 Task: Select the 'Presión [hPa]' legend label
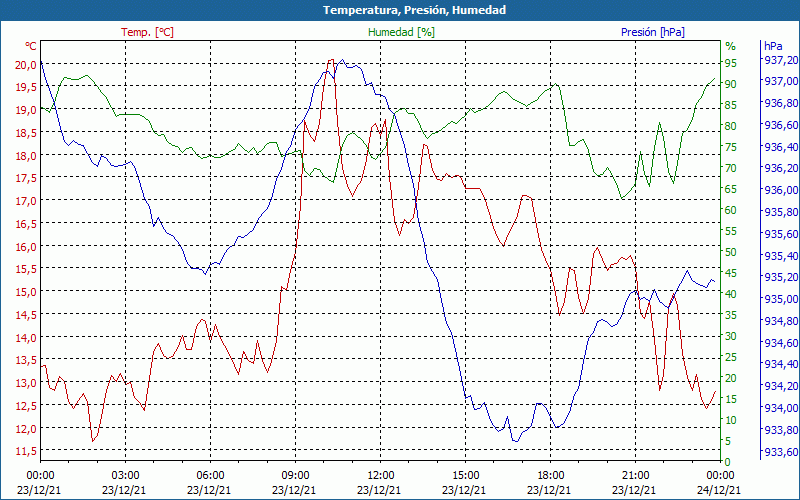coord(653,32)
